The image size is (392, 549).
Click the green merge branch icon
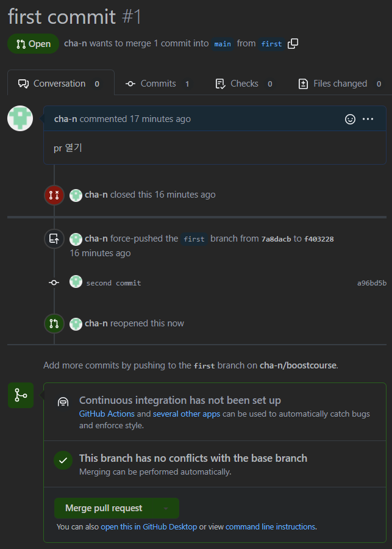pos(21,395)
